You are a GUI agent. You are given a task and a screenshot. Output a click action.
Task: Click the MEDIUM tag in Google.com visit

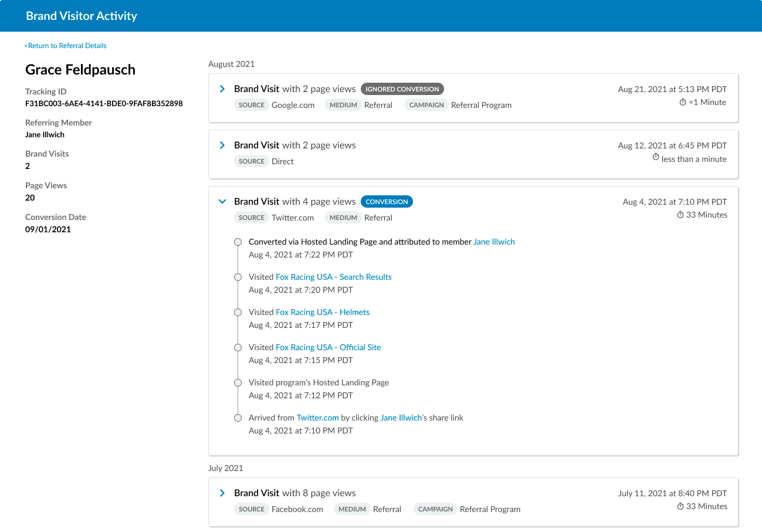click(343, 105)
